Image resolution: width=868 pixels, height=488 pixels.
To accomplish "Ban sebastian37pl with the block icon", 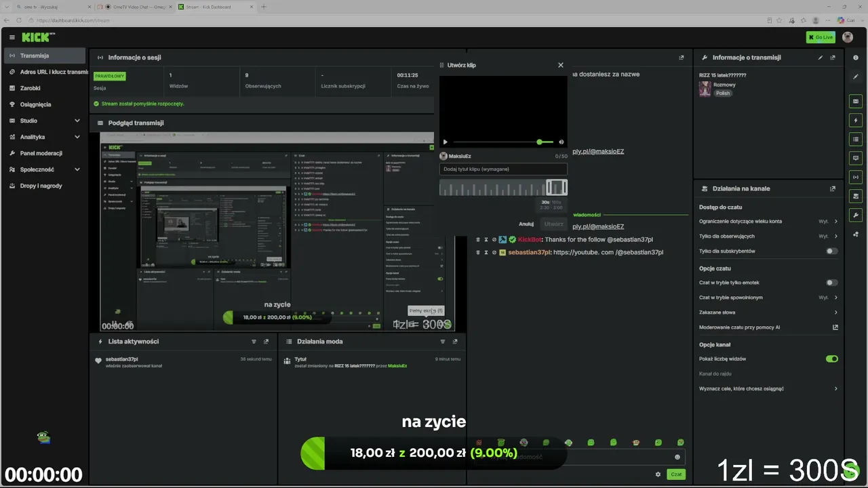I will (494, 252).
